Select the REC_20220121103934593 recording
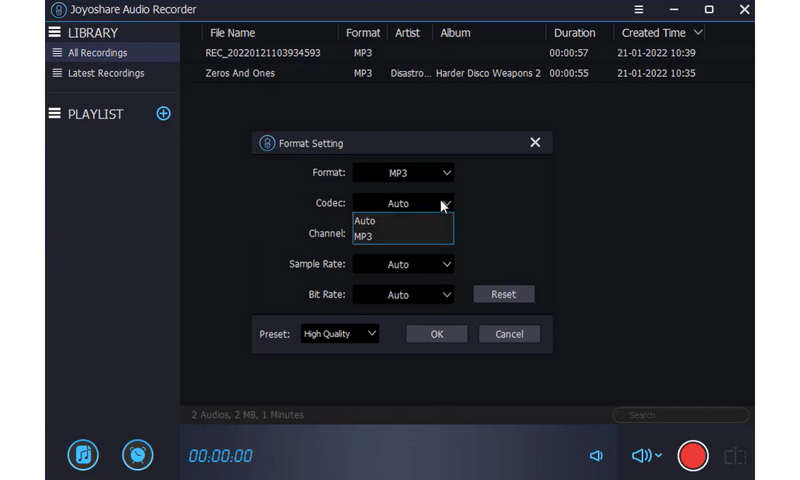This screenshot has height=480, width=800. (x=263, y=53)
